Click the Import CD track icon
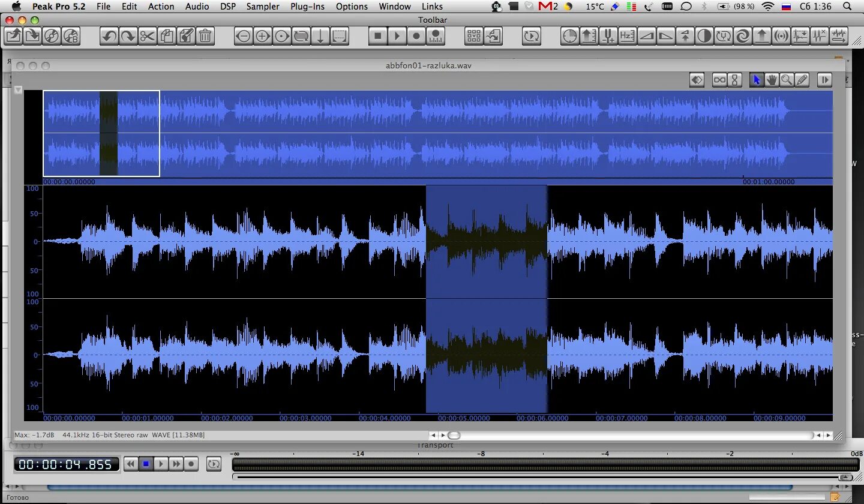This screenshot has width=864, height=504. coord(52,36)
